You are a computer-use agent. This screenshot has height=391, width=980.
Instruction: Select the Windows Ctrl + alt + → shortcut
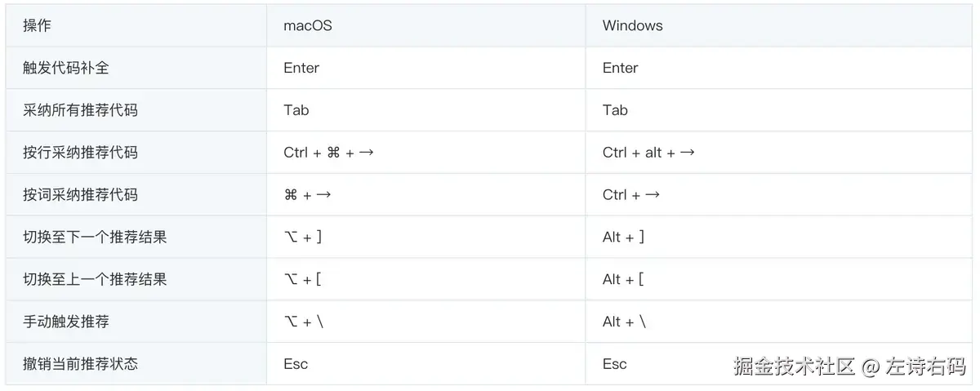click(648, 153)
